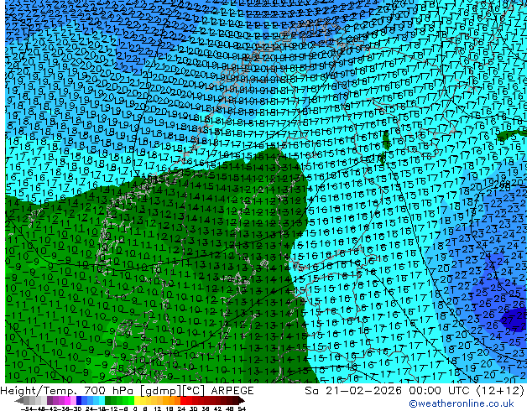The image size is (532, 411).
Task: Open the weatheronline.co.uk copyright link
Action: coord(461,403)
